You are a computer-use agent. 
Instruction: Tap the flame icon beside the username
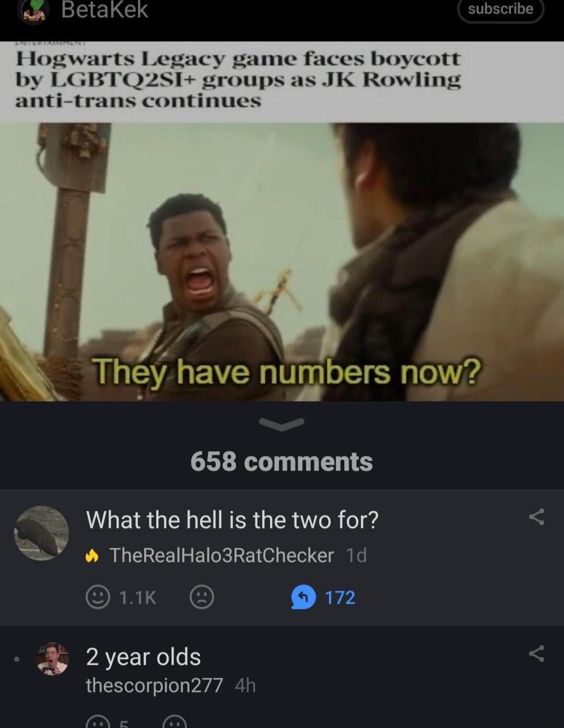92,556
